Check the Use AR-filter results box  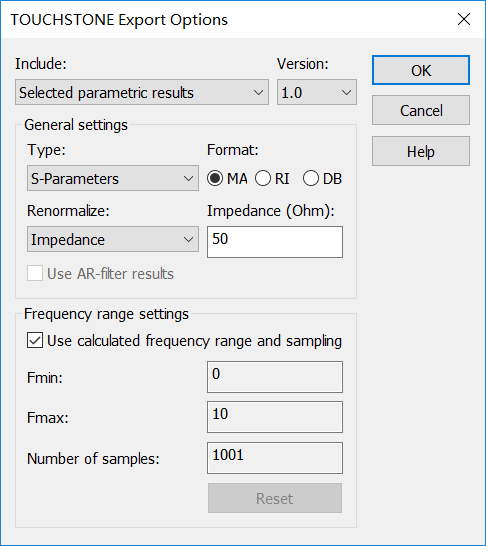click(x=35, y=273)
